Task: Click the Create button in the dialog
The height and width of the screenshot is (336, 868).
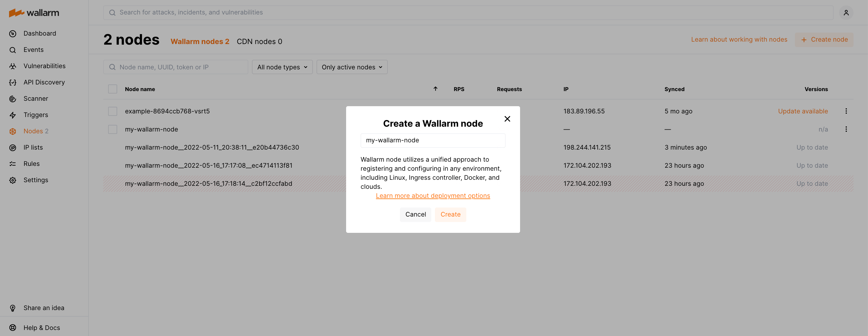Action: (x=451, y=214)
